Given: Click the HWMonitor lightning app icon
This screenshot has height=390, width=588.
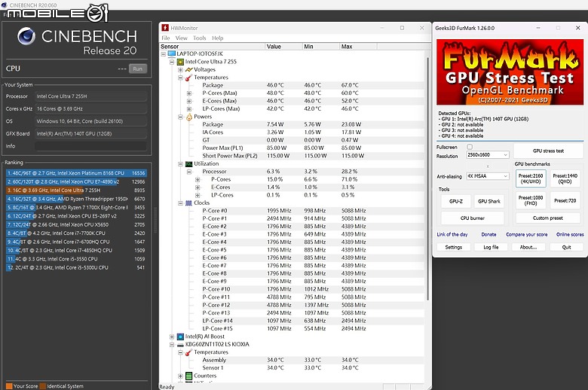Looking at the screenshot, I should [x=165, y=28].
